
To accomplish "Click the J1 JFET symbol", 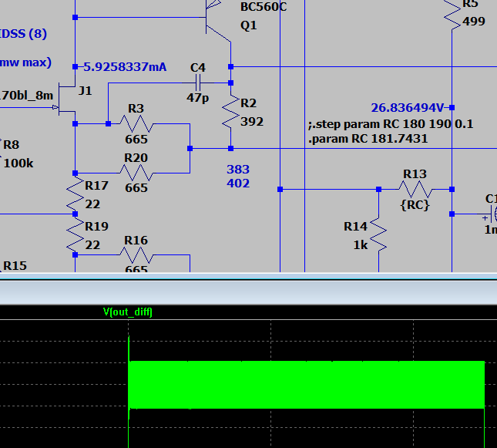I will tap(65, 99).
